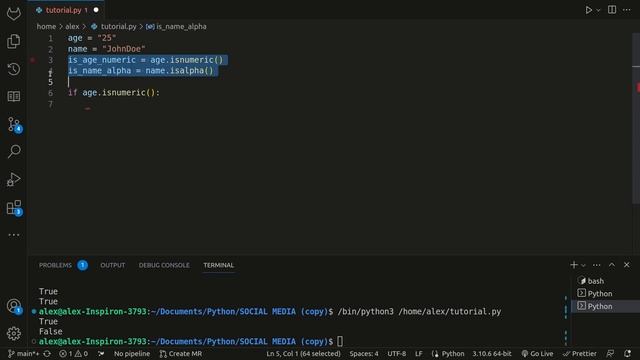This screenshot has width=640, height=360.
Task: Open notifications bell
Action: point(627,353)
